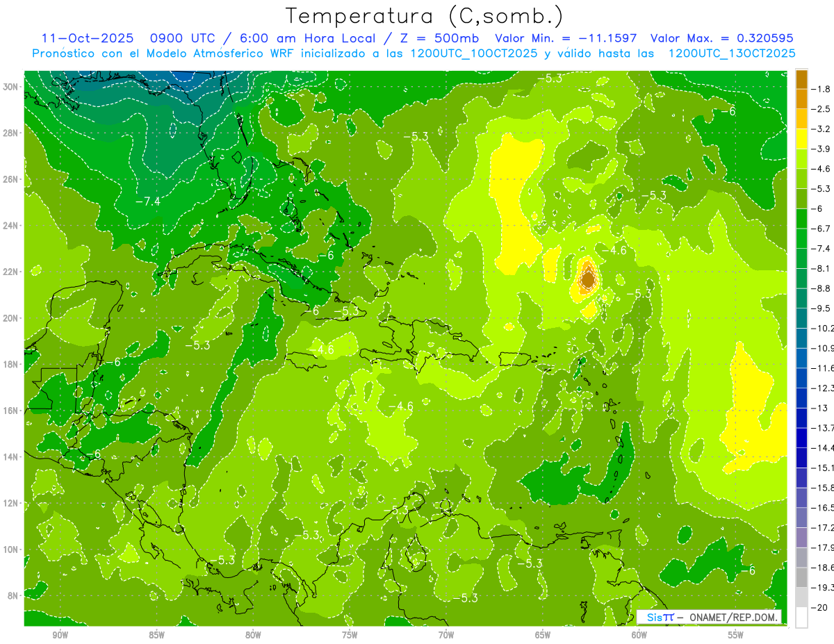Screen dimensions: 834x644
Task: Click the '65W' longitude axis label
Action: coord(543,635)
